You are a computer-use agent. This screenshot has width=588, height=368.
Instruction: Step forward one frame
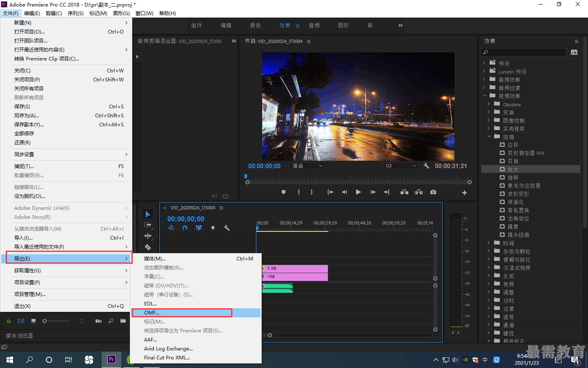point(373,192)
